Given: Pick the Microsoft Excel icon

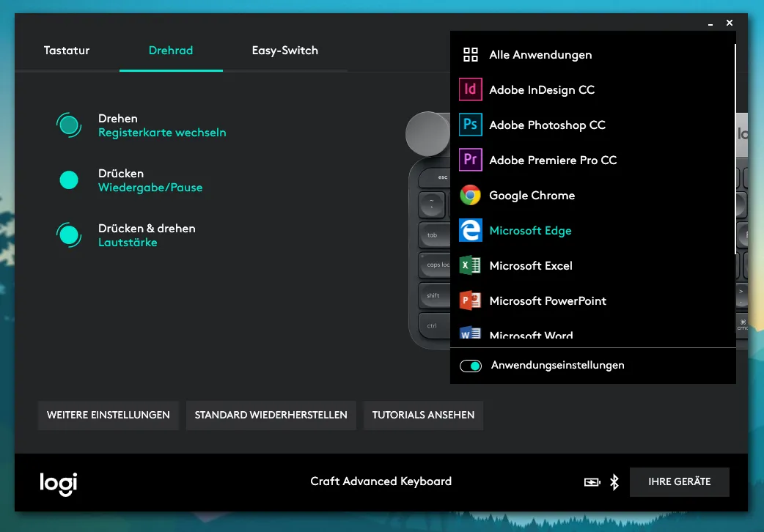Looking at the screenshot, I should tap(470, 265).
